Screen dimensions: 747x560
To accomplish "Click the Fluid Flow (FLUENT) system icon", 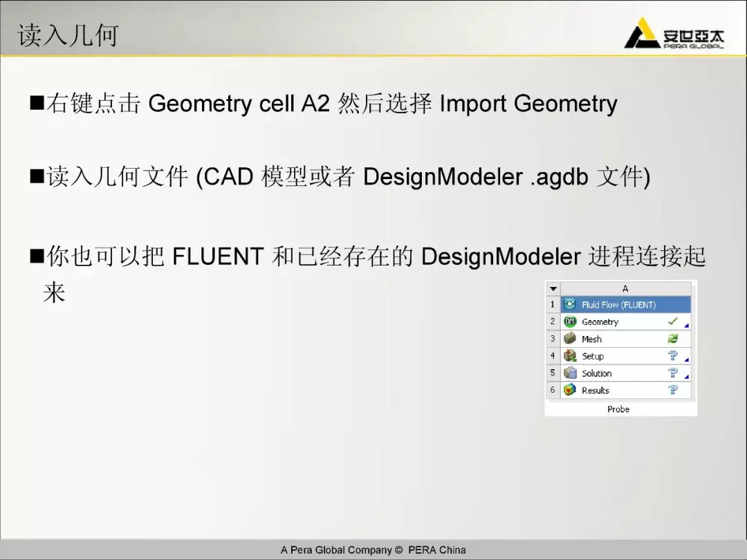I will click(x=570, y=304).
